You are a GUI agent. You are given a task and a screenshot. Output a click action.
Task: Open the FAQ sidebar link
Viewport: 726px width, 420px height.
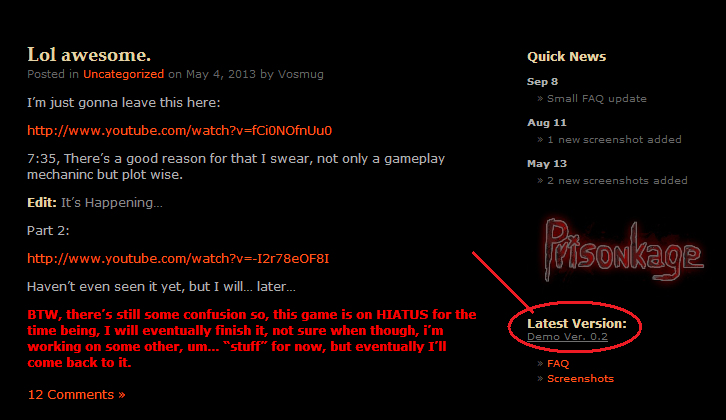tap(558, 364)
